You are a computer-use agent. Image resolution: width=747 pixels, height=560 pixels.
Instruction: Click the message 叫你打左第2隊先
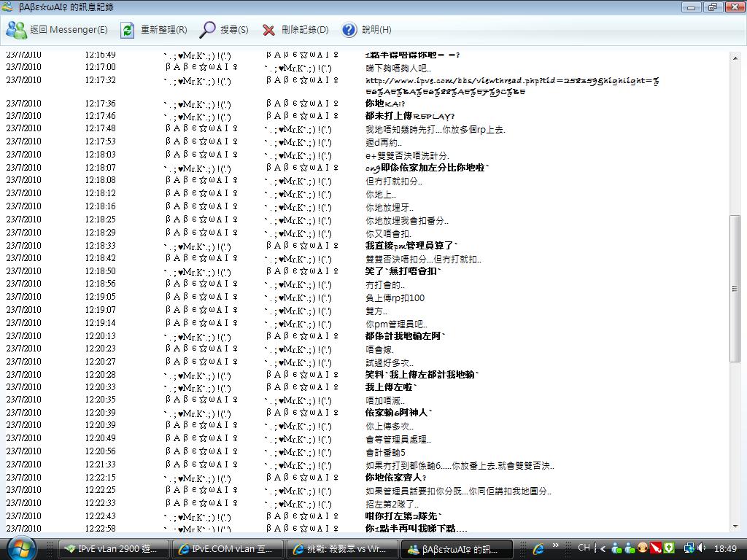[403, 516]
